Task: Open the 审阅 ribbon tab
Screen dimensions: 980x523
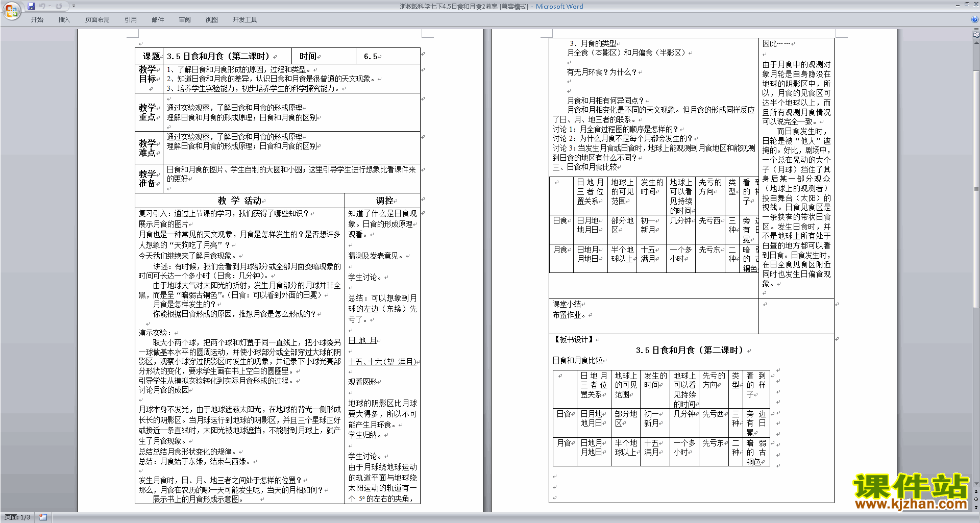Action: click(x=185, y=20)
